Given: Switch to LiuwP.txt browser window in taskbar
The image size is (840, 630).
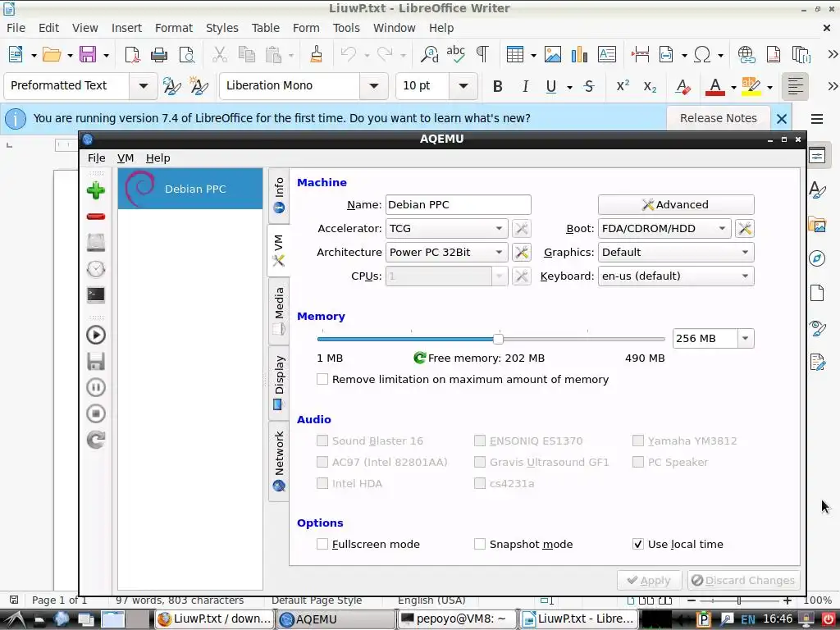Looking at the screenshot, I should pyautogui.click(x=215, y=619).
